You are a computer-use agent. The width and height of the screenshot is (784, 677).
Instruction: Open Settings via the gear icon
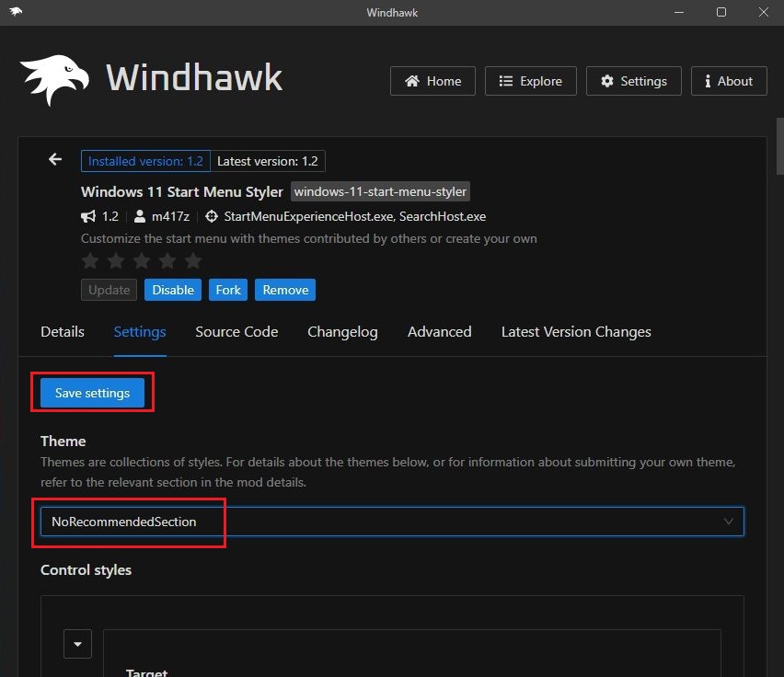pos(607,81)
